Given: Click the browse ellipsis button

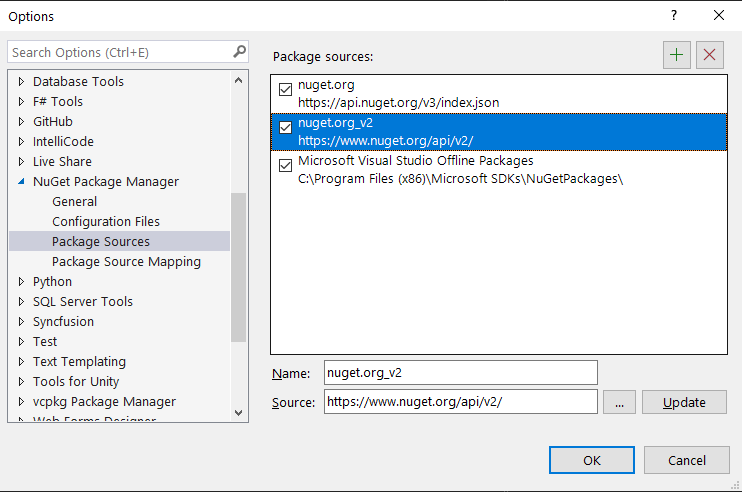Looking at the screenshot, I should (620, 402).
